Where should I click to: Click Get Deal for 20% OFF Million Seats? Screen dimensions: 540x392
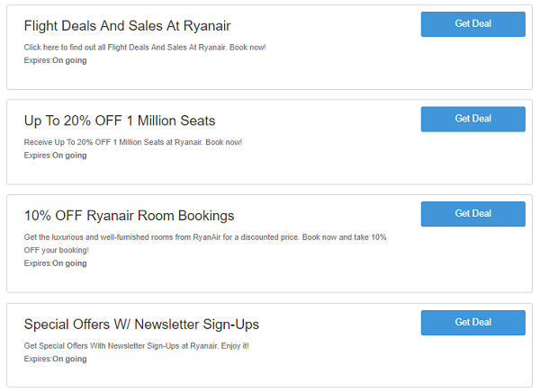coord(472,119)
